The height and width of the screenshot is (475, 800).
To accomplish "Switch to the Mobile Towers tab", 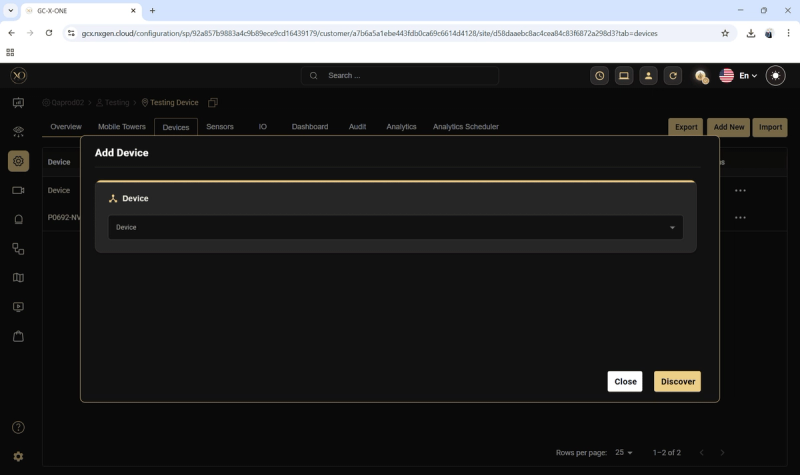I will coord(122,127).
